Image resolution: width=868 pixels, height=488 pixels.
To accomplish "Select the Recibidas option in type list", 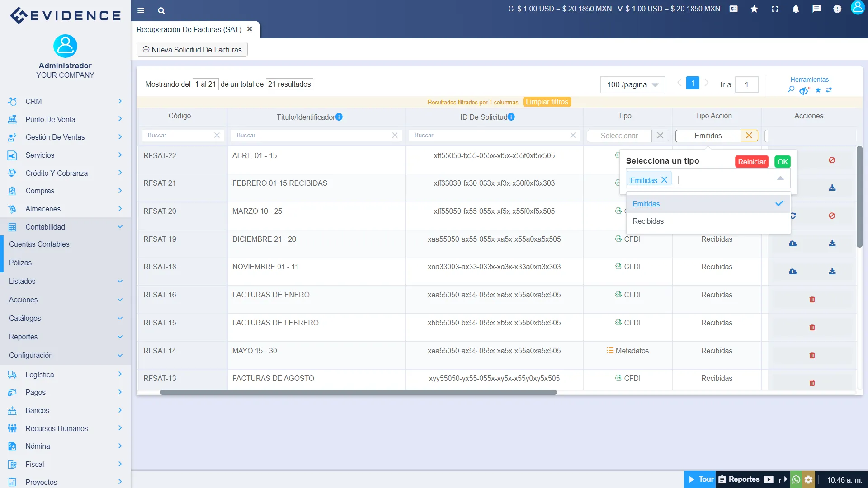I will [x=648, y=221].
